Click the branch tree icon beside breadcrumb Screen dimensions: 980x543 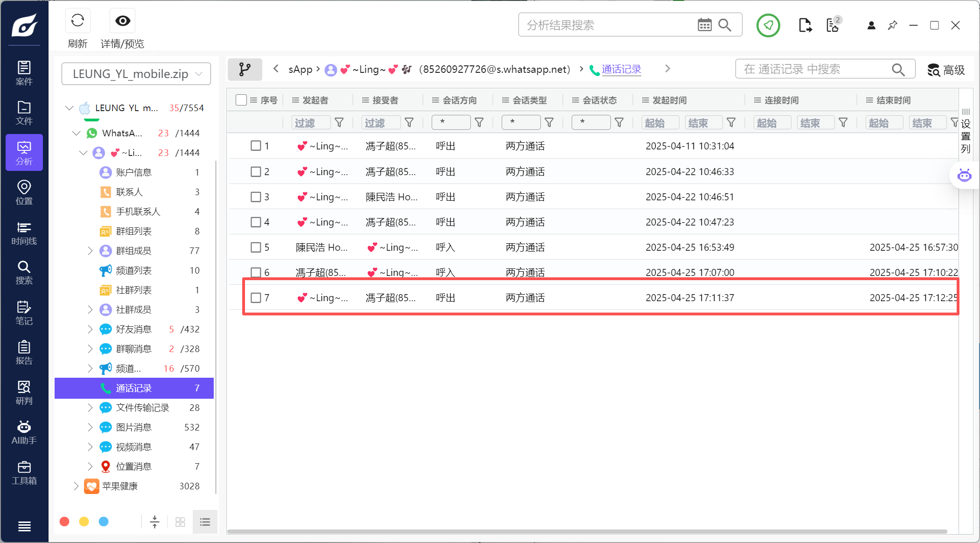click(245, 70)
